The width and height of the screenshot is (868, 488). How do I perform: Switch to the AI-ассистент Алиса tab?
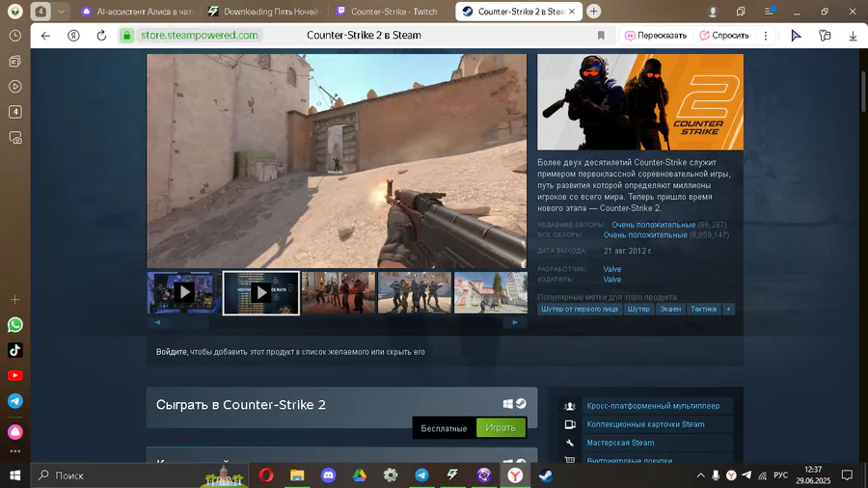[x=136, y=11]
